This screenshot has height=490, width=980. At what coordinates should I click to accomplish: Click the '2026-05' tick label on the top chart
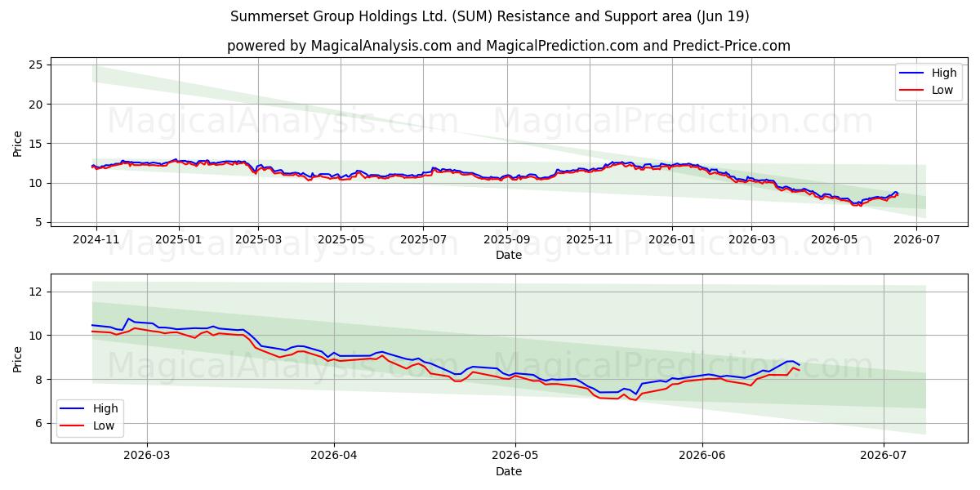834,240
